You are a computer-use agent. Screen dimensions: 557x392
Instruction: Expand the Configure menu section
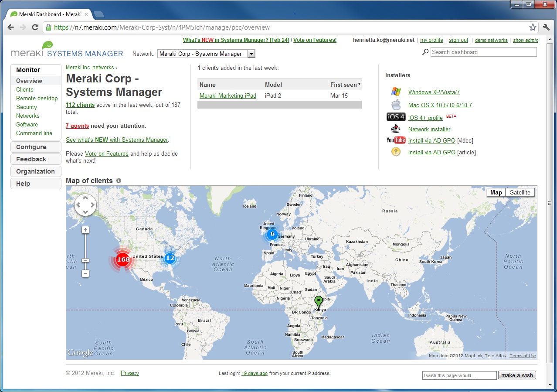[36, 147]
